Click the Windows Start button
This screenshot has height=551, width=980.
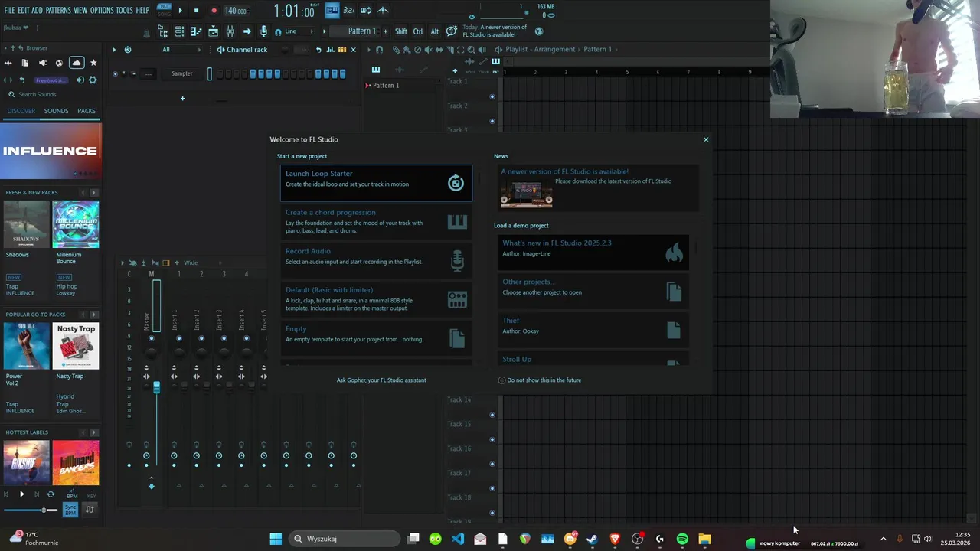[276, 540]
